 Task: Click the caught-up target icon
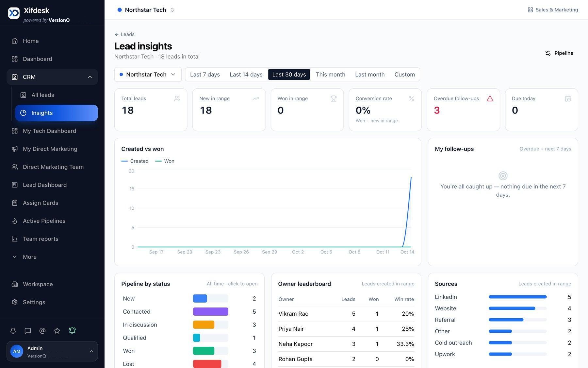click(x=503, y=176)
